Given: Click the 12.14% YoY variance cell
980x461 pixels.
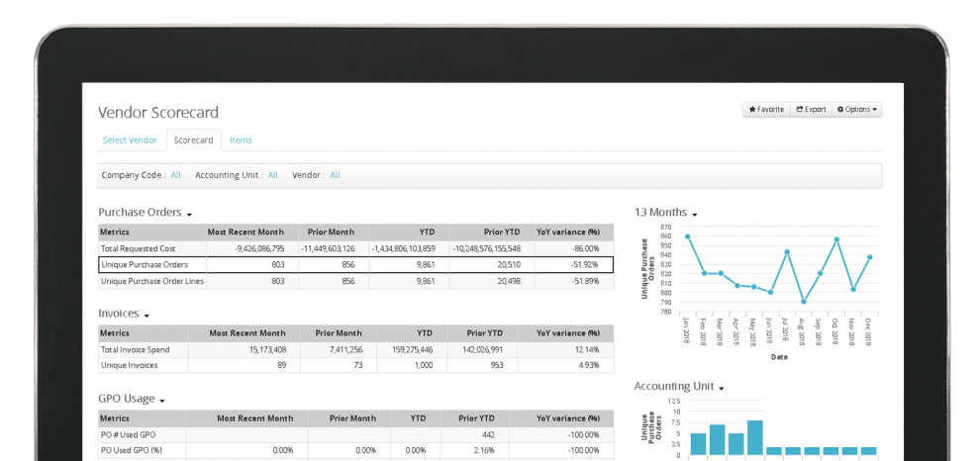Looking at the screenshot, I should pos(587,350).
